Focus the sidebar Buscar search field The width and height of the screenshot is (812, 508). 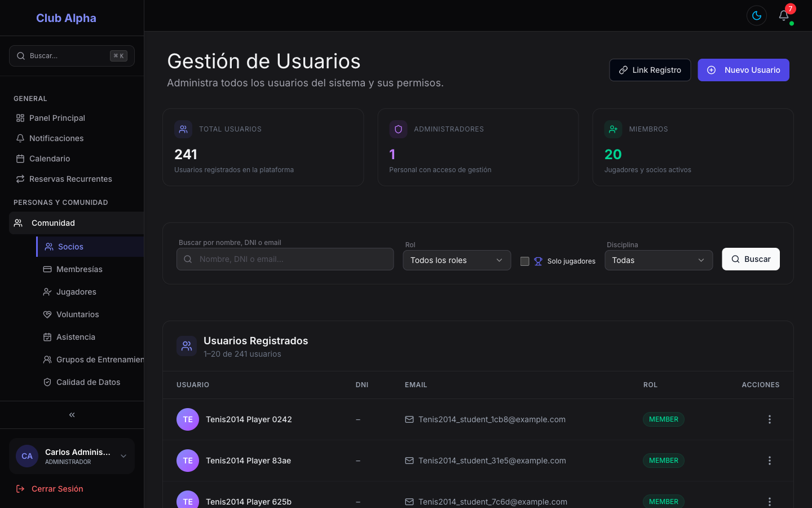pos(72,56)
